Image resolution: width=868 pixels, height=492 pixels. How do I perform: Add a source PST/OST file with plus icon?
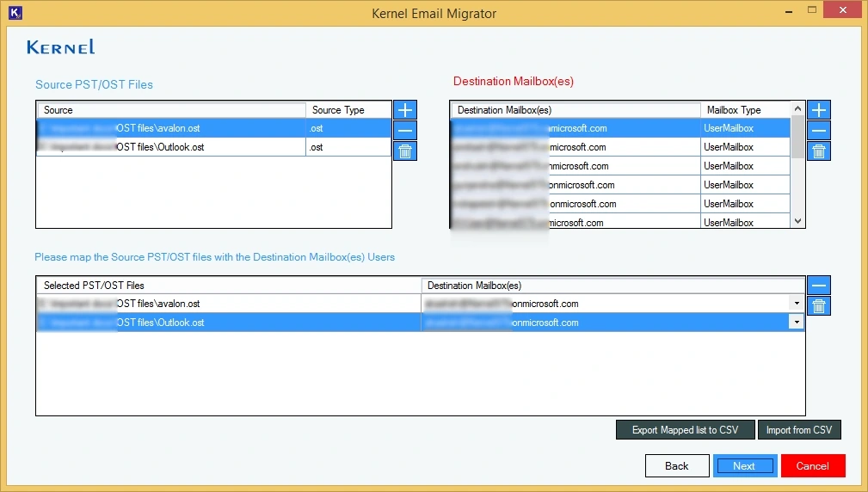point(405,109)
